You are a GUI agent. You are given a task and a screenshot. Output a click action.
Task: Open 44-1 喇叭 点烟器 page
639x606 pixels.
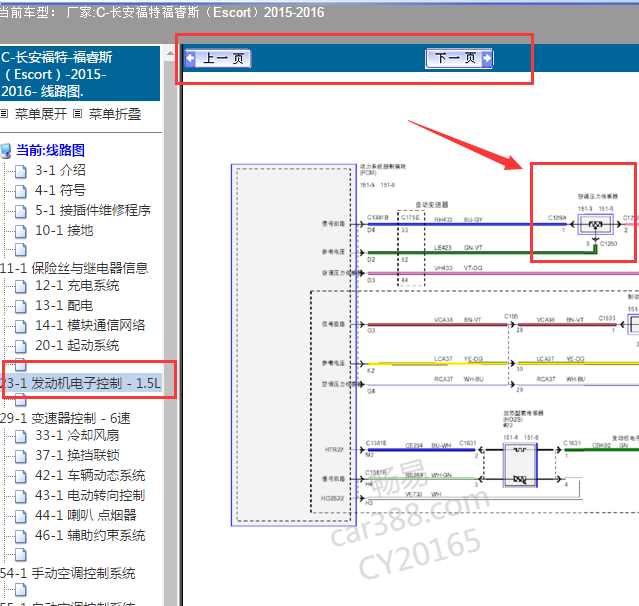point(86,515)
